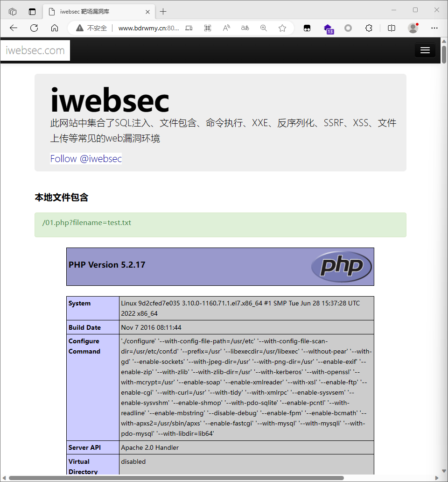Open the workspaces icon in title bar
448x482 pixels.
13,12
